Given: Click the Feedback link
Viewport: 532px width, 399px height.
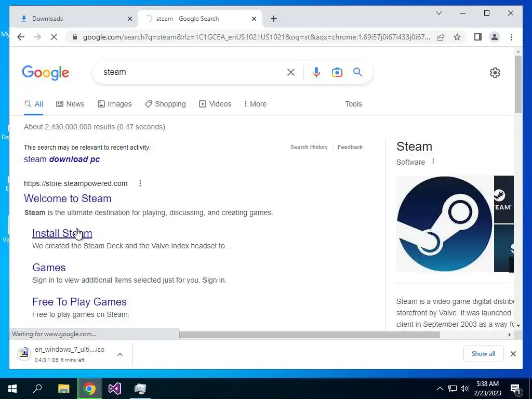Looking at the screenshot, I should (350, 147).
